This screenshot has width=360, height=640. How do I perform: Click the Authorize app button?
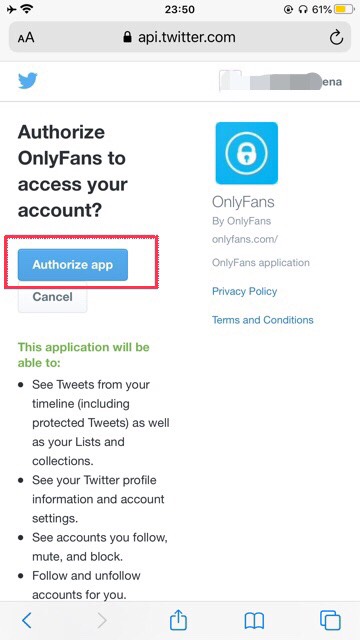pos(73,265)
